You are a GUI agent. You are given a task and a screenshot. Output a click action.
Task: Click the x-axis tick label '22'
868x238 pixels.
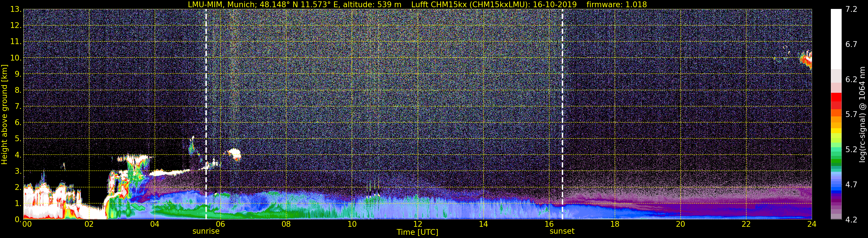tap(746, 224)
